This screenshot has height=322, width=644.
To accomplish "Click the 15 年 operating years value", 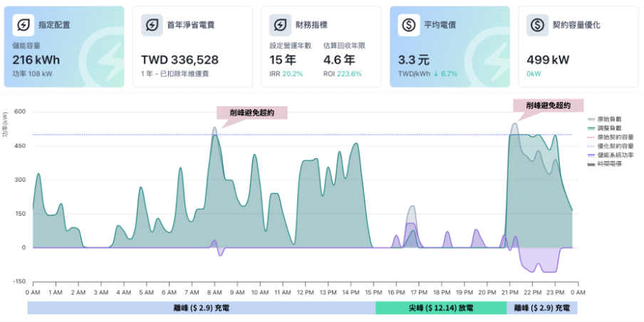I will click(283, 60).
